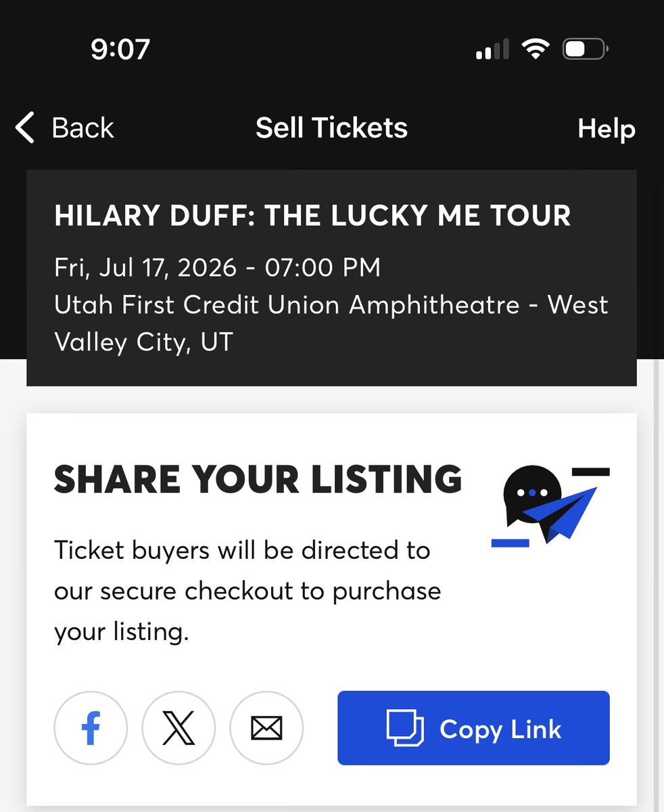This screenshot has width=664, height=812.
Task: Tap the Wi-Fi status icon
Action: (x=534, y=49)
